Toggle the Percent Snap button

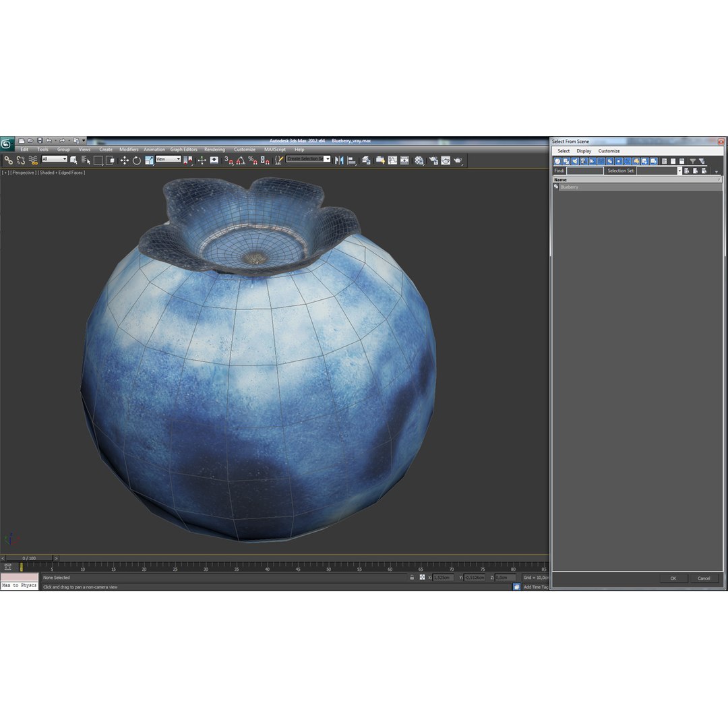click(253, 160)
